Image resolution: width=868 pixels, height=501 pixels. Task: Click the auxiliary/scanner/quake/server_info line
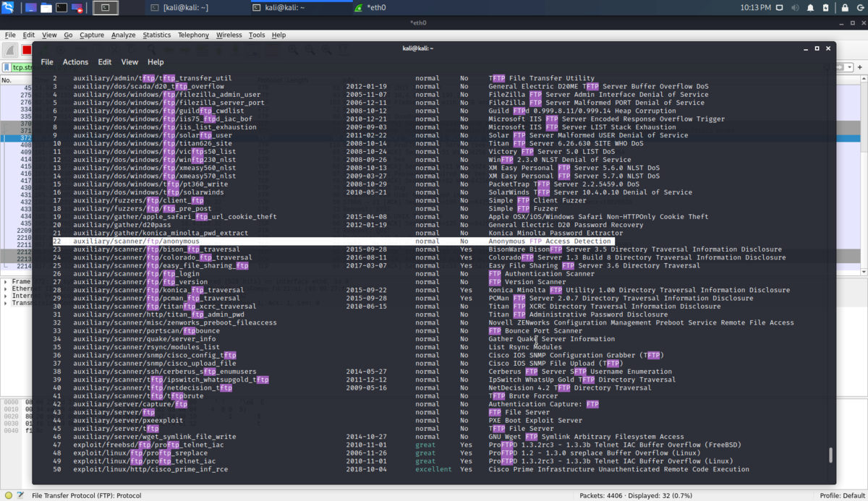[144, 339]
